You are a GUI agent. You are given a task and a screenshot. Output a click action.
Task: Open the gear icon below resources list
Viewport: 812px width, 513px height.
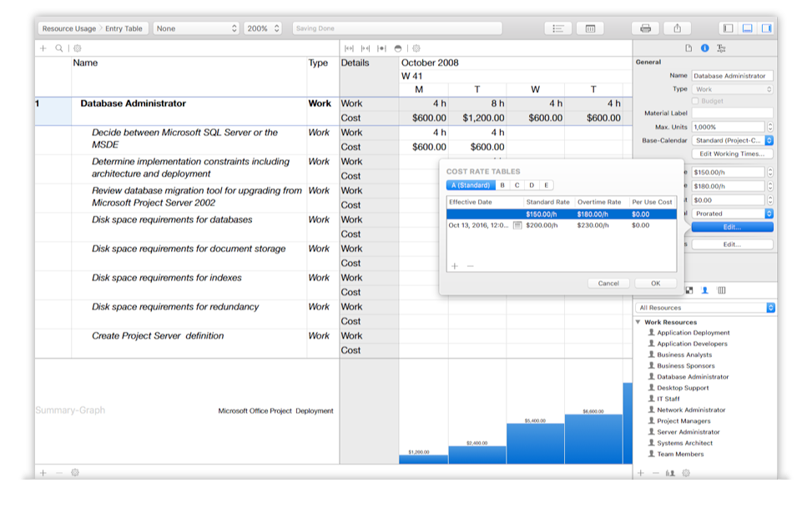(686, 473)
